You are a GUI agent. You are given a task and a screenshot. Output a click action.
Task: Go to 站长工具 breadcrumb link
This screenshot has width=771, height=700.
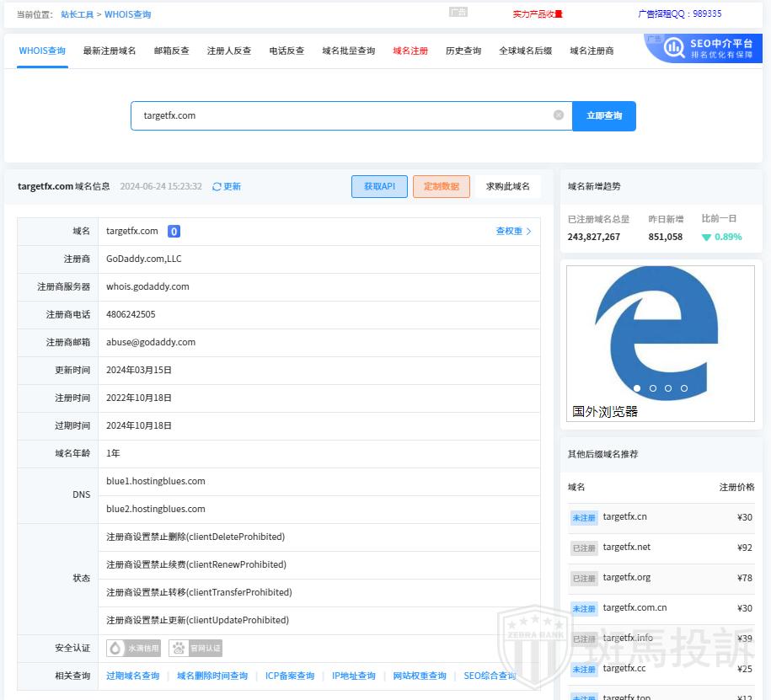(x=77, y=14)
